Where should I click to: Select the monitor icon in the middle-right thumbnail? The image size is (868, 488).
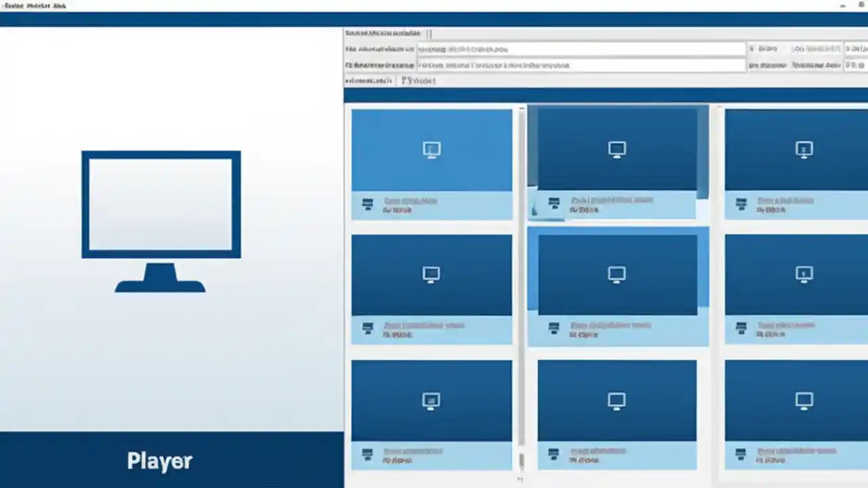(x=804, y=274)
